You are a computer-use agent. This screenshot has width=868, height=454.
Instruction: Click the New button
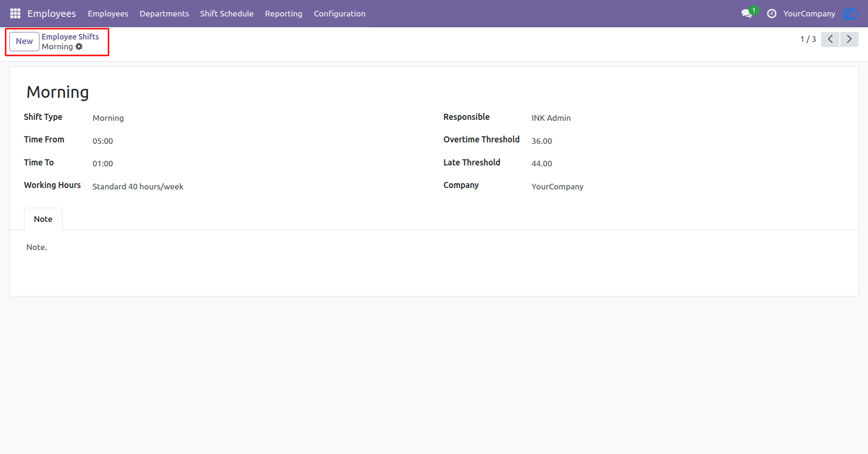click(x=24, y=41)
